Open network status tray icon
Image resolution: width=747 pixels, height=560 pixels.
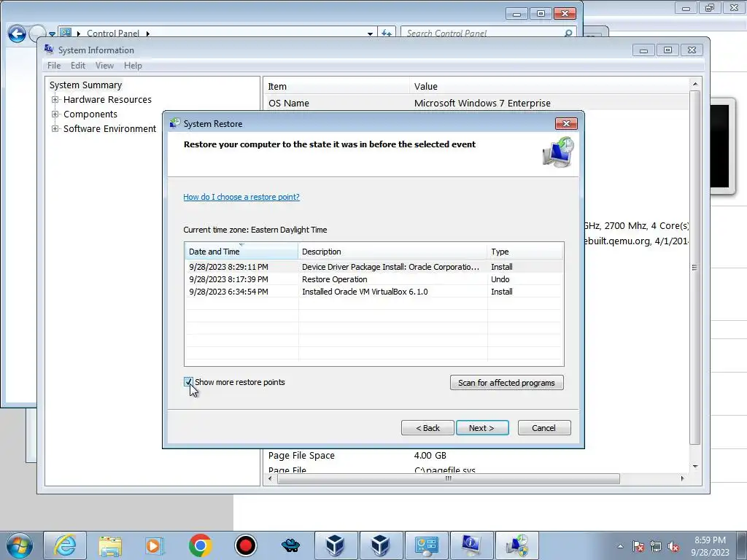[x=656, y=546]
